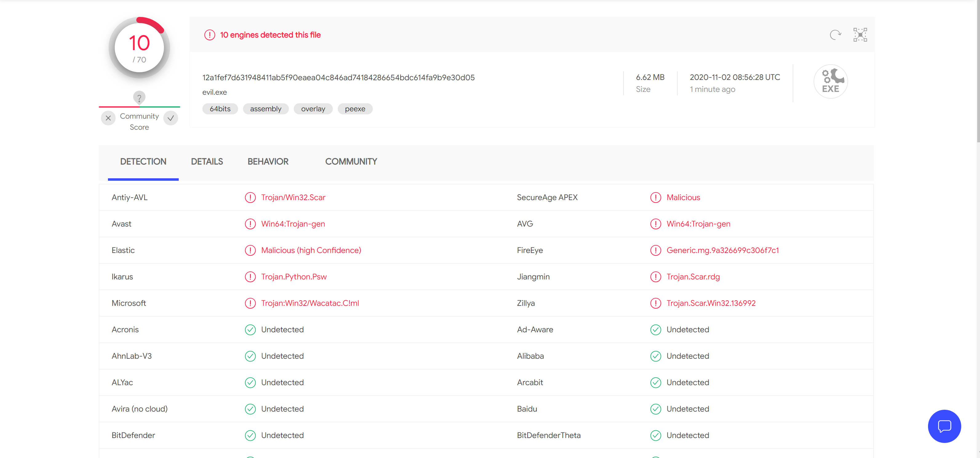The width and height of the screenshot is (980, 458).
Task: Click alert icon beside Trojan/Win32.Scar
Action: coord(250,198)
